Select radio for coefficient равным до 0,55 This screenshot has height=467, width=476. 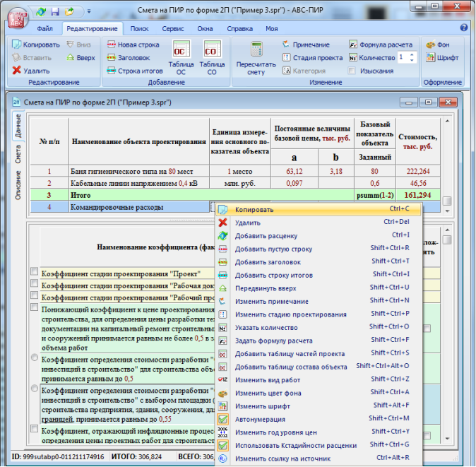click(x=35, y=389)
